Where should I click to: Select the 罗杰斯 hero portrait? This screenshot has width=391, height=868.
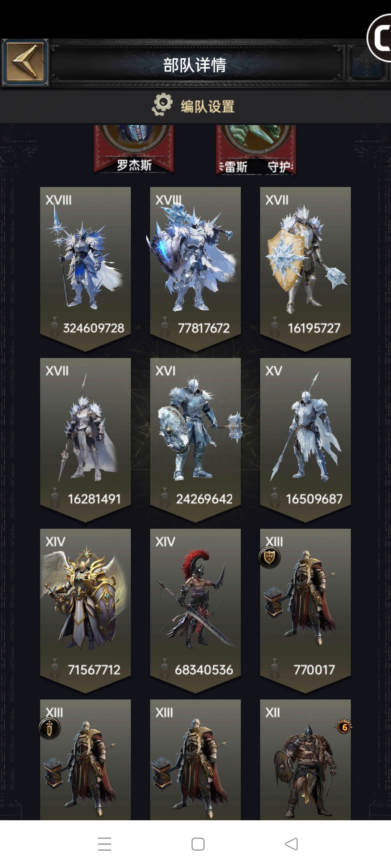point(134,149)
